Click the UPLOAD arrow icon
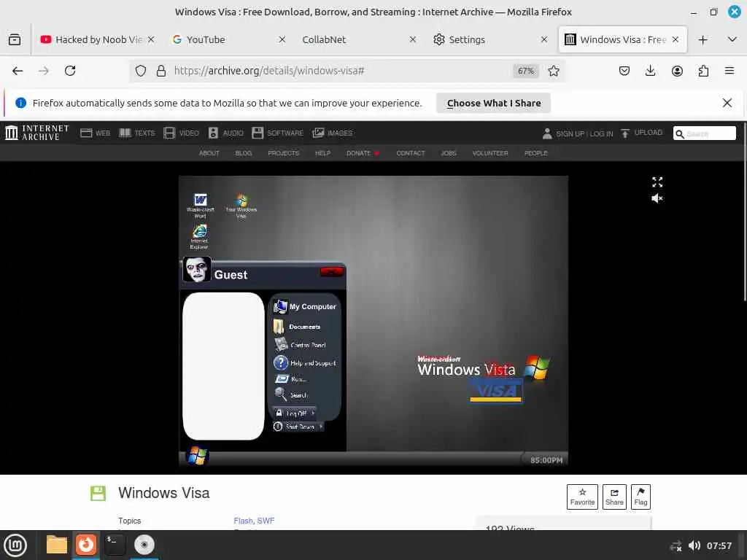747x560 pixels. click(x=625, y=133)
